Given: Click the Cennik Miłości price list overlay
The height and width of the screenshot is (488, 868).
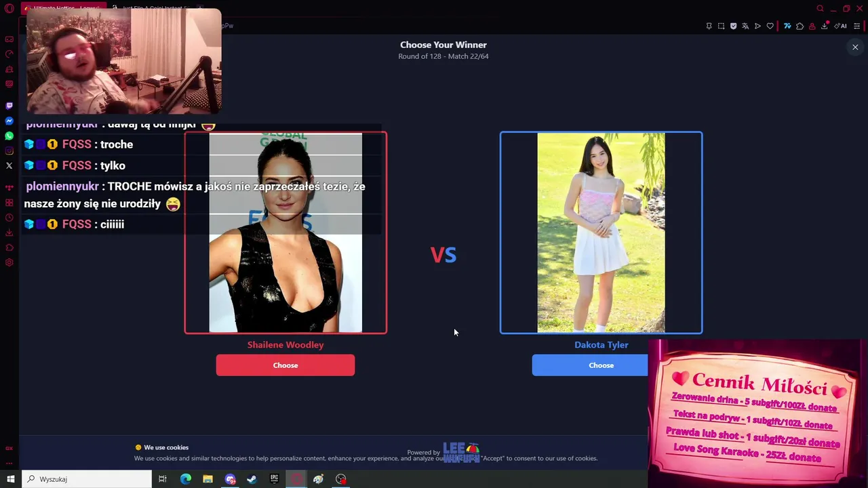Looking at the screenshot, I should click(758, 413).
